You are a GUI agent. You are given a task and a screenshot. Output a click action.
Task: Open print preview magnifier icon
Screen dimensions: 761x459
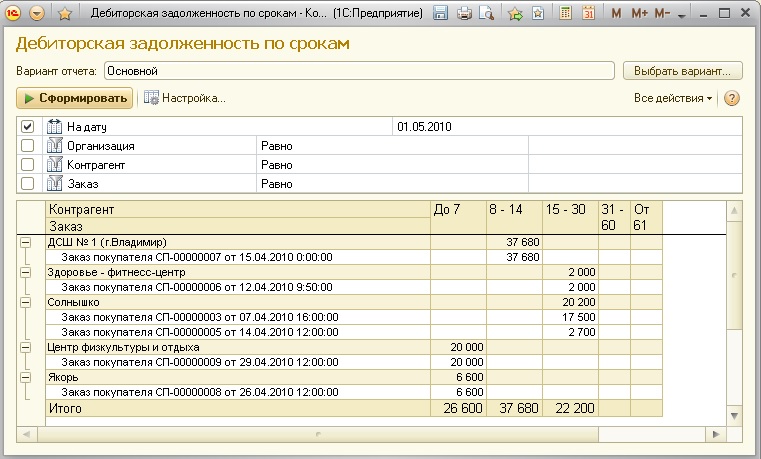[x=486, y=13]
